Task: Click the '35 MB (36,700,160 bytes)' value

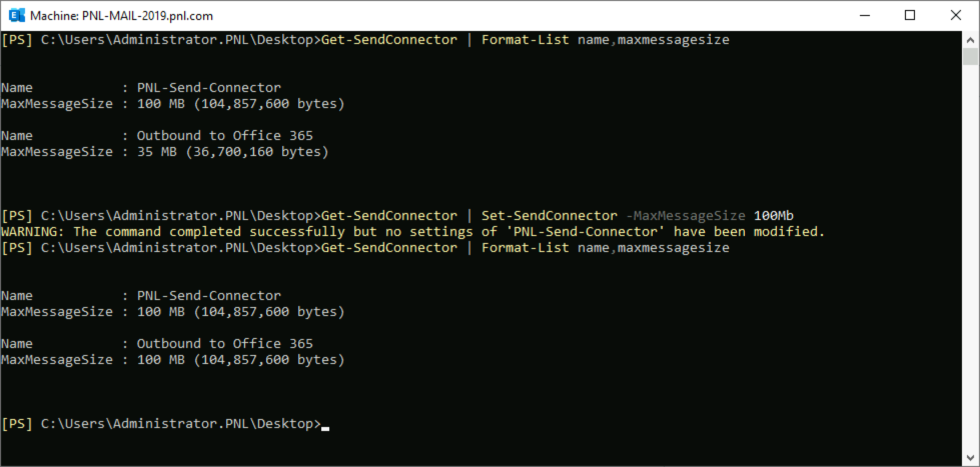Action: tap(233, 151)
